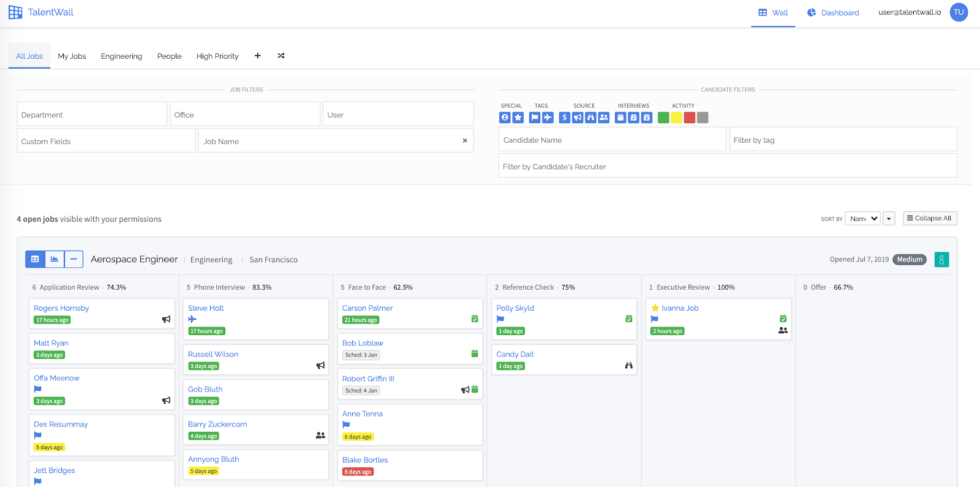
Task: Toggle sort direction arrow button
Action: [x=889, y=219]
